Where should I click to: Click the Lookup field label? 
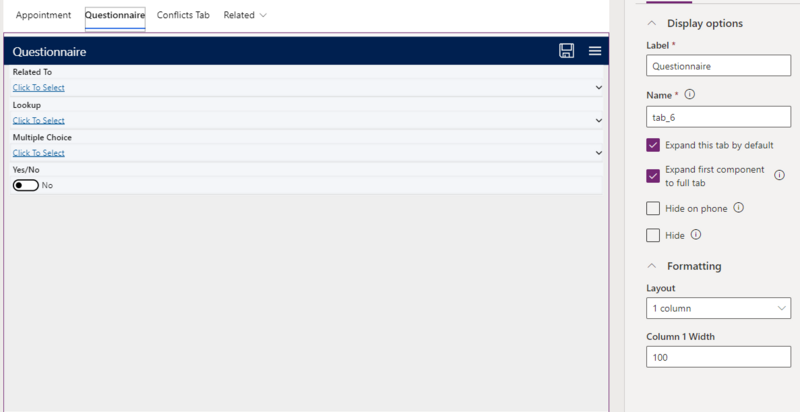pos(27,105)
